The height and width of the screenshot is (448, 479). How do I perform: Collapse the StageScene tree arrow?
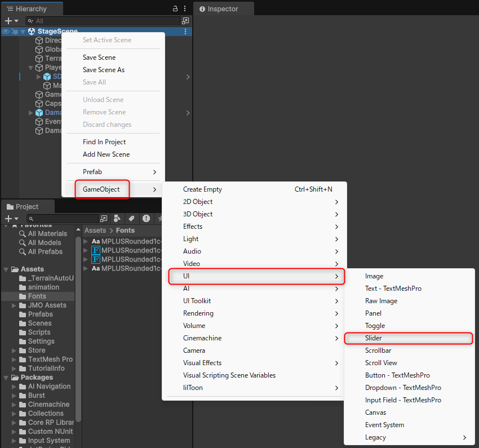click(23, 32)
